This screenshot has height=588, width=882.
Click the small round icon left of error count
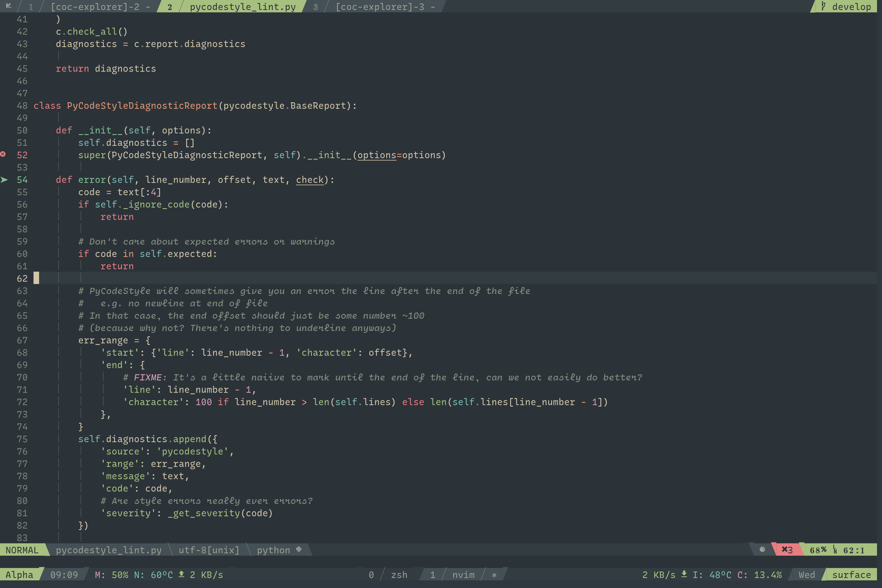click(762, 549)
